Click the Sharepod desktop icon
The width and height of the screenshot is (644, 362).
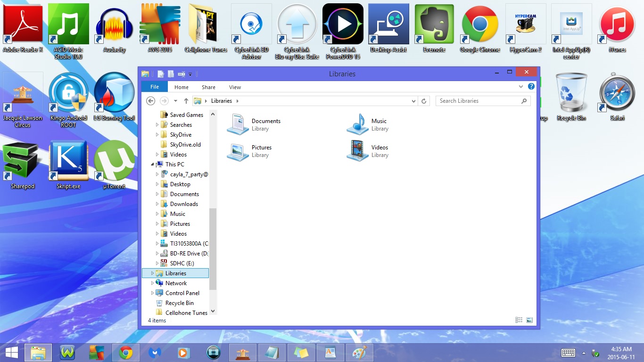click(x=23, y=165)
